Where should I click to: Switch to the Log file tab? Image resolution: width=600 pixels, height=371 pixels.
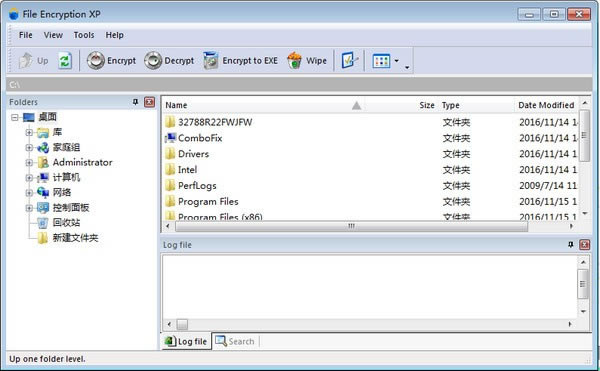coord(186,341)
